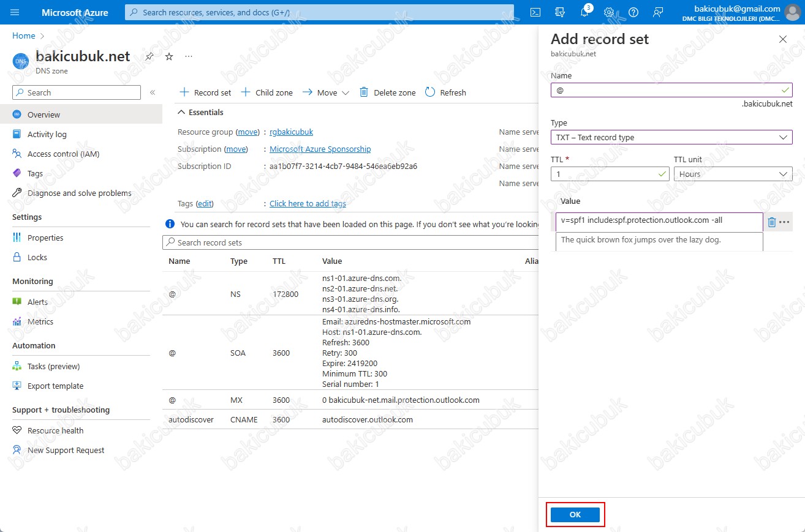Click the SPF value text field
This screenshot has height=532, width=805.
[x=659, y=222]
